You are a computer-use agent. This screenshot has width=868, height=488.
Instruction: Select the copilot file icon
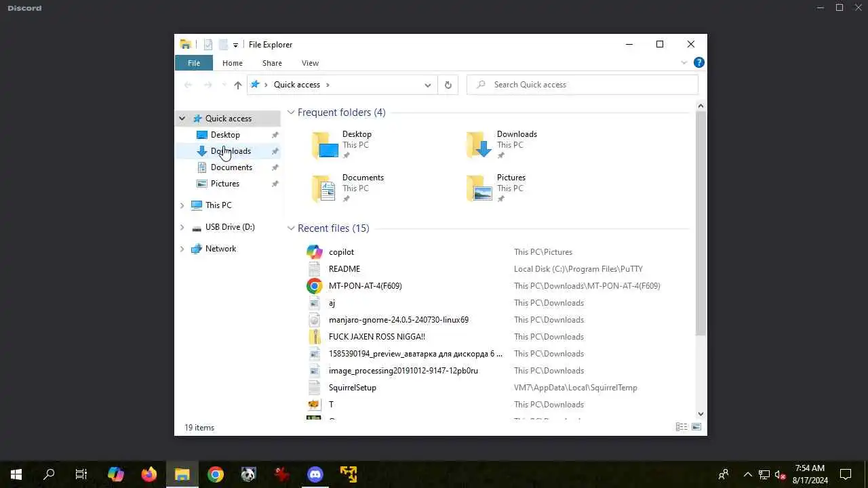(314, 252)
